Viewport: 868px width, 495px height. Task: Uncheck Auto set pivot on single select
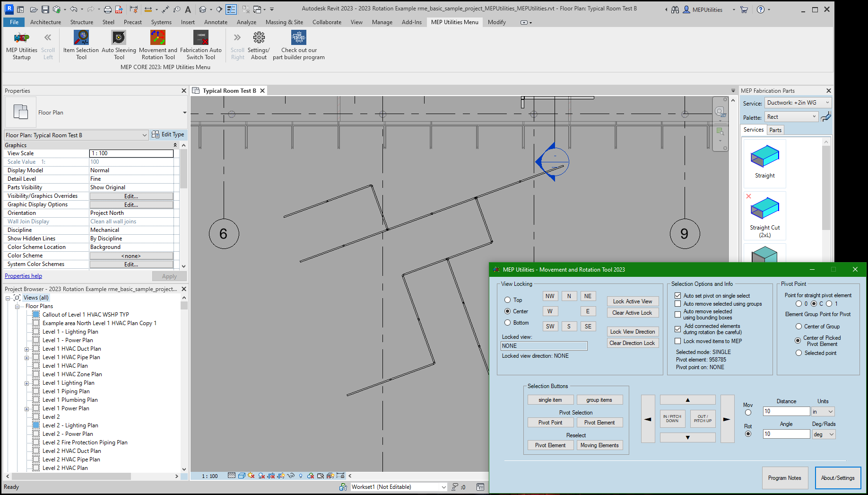coord(677,296)
